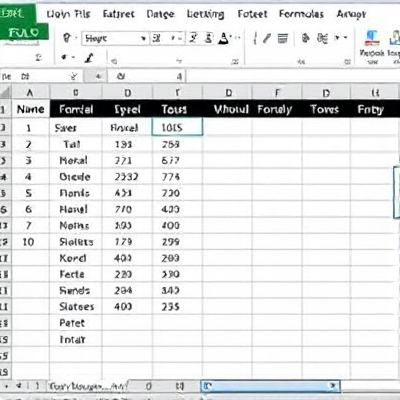Open the 'Formolas' ribbon tab
The image size is (400, 400).
(x=301, y=14)
